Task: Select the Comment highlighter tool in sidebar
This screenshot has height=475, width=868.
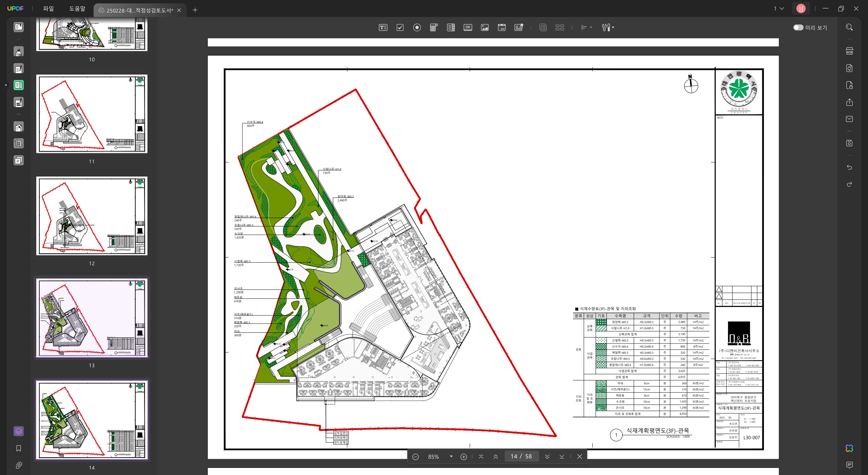Action: click(19, 51)
